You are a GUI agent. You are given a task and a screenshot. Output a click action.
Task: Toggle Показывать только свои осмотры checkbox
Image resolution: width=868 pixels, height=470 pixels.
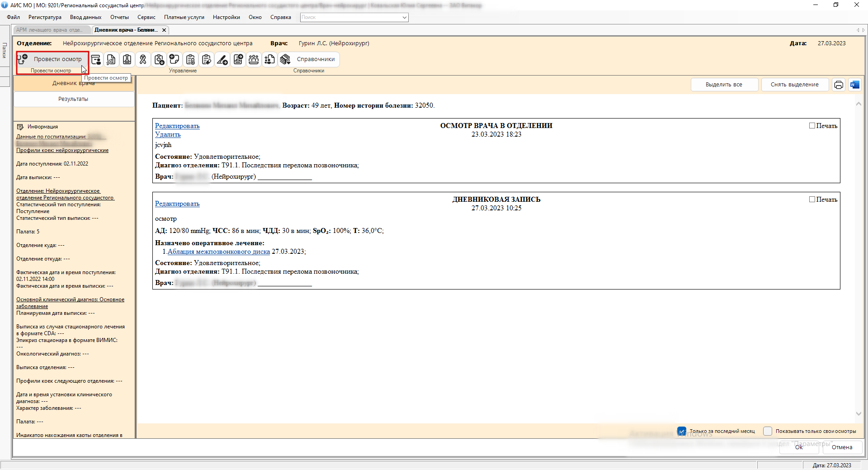(768, 431)
